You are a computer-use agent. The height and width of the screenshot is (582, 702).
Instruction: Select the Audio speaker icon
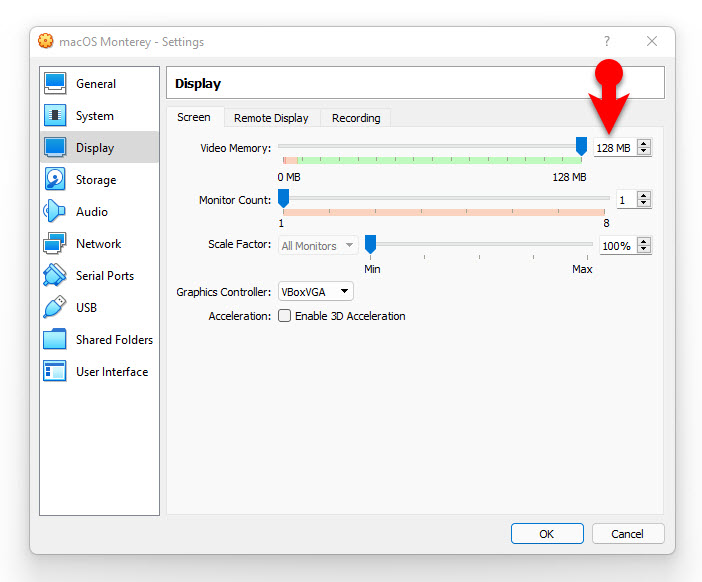tap(55, 211)
